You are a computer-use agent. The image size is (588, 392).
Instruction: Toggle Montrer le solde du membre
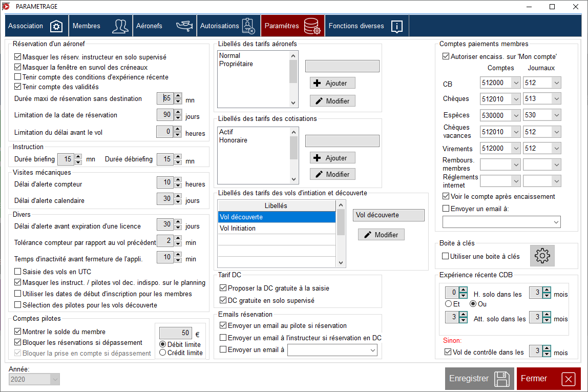point(17,332)
